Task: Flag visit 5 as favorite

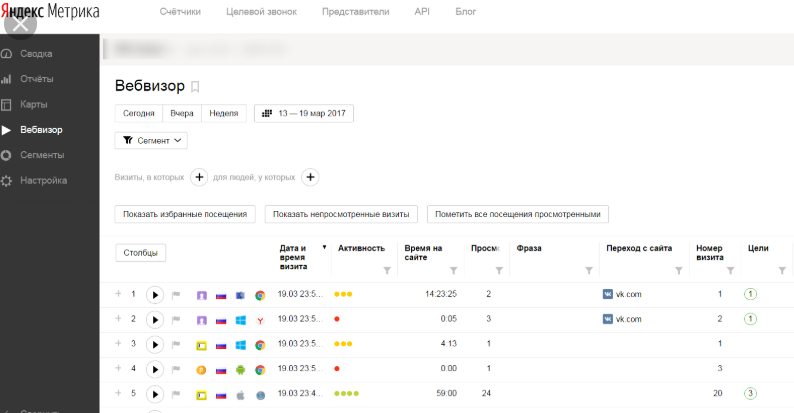Action: (x=176, y=394)
